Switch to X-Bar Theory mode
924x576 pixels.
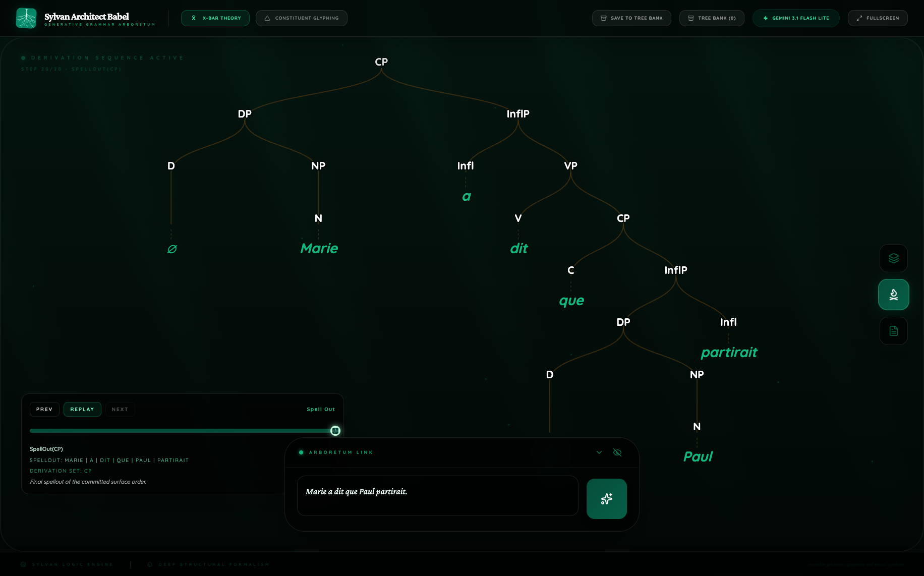pos(215,18)
